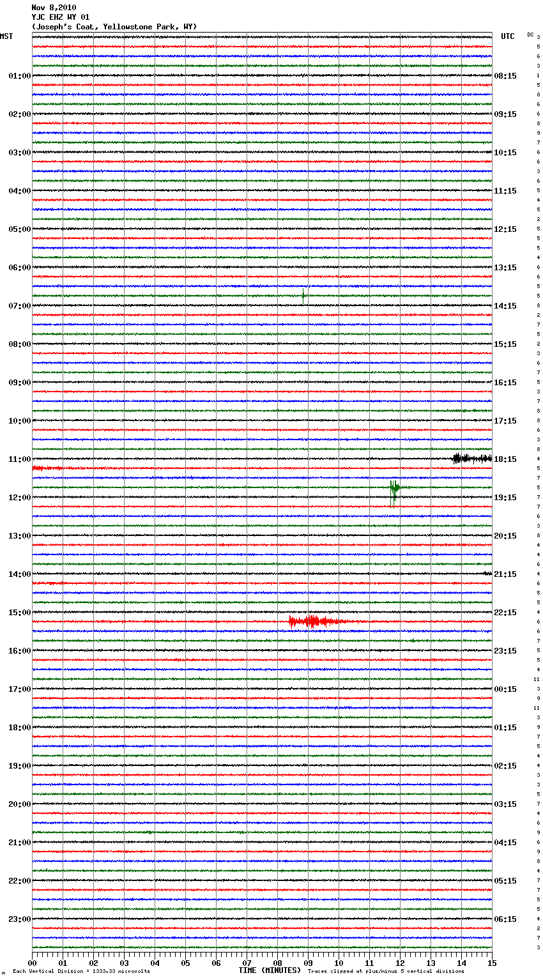The width and height of the screenshot is (543, 980).
Task: Click the 05:00 MST time label
Action: tap(19, 229)
